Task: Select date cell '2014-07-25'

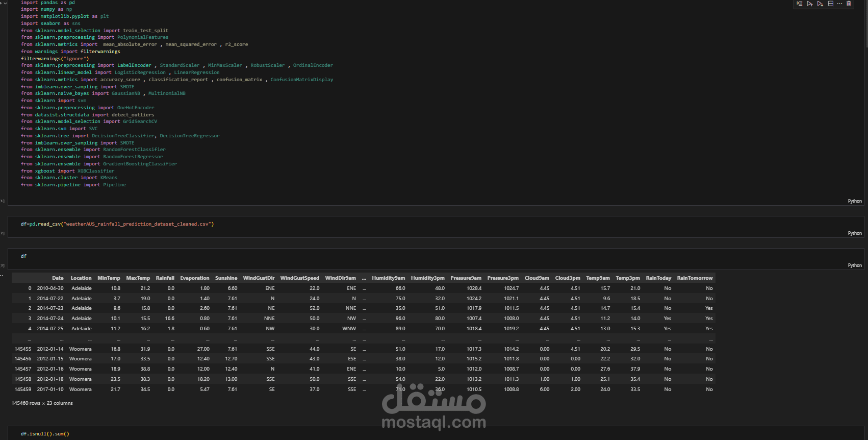Action: [x=50, y=329]
